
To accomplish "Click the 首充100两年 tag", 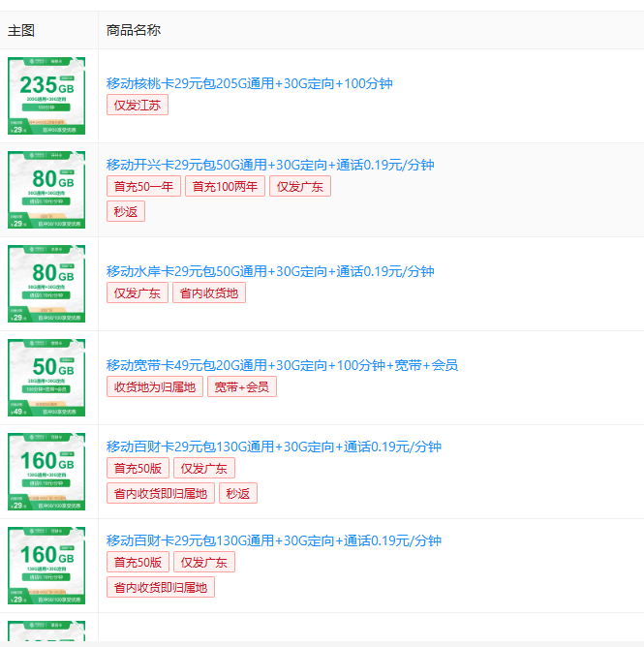I will point(225,186).
